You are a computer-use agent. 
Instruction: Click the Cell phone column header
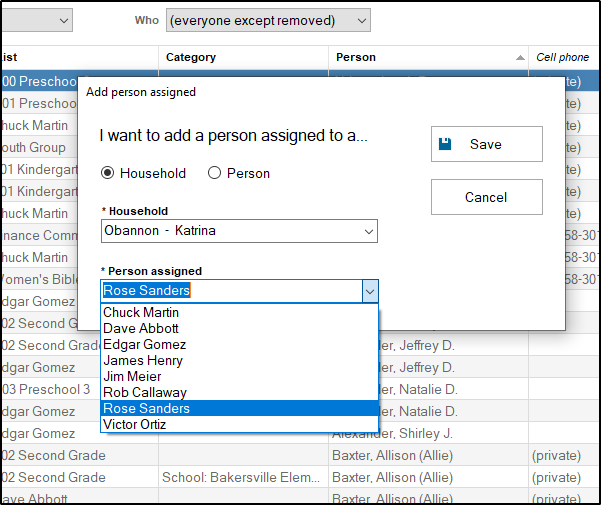pos(562,58)
